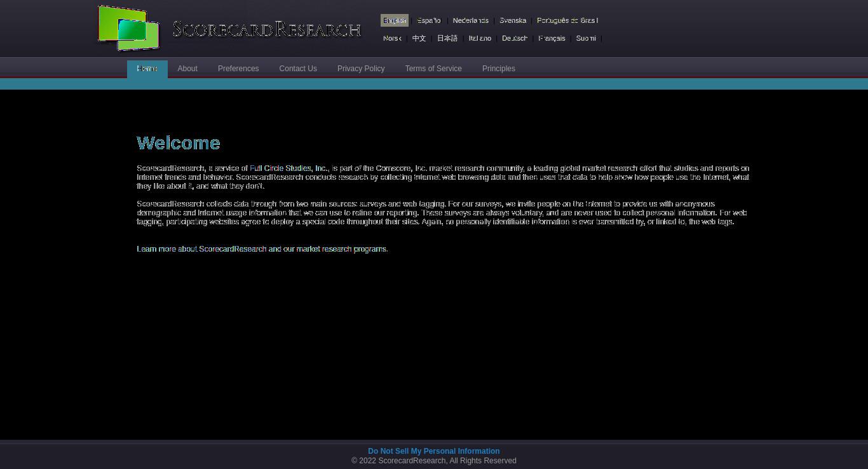Open the Preferences page
This screenshot has height=469, width=868.
coord(238,69)
